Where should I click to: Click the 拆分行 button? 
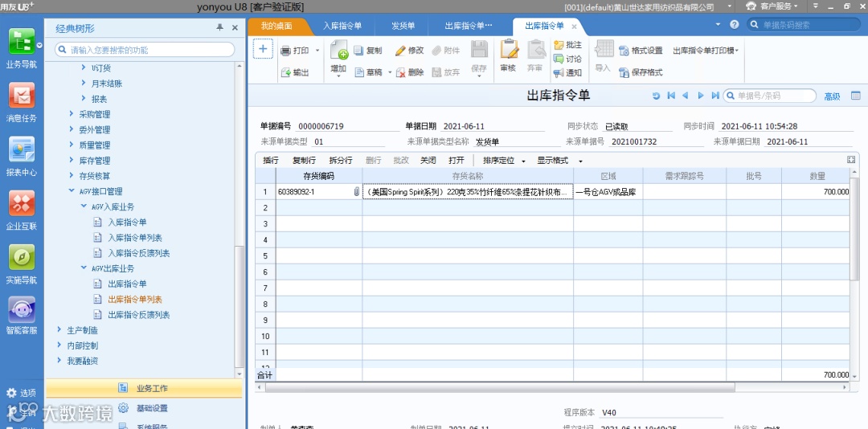coord(341,161)
